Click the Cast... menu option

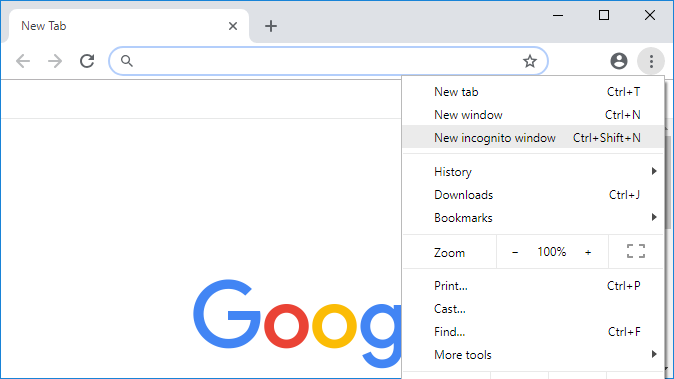point(533,309)
